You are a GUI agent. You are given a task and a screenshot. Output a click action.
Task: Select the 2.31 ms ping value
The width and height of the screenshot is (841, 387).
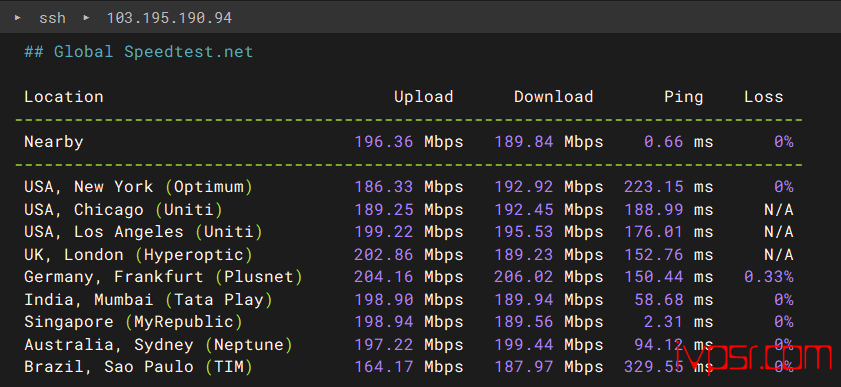click(678, 322)
